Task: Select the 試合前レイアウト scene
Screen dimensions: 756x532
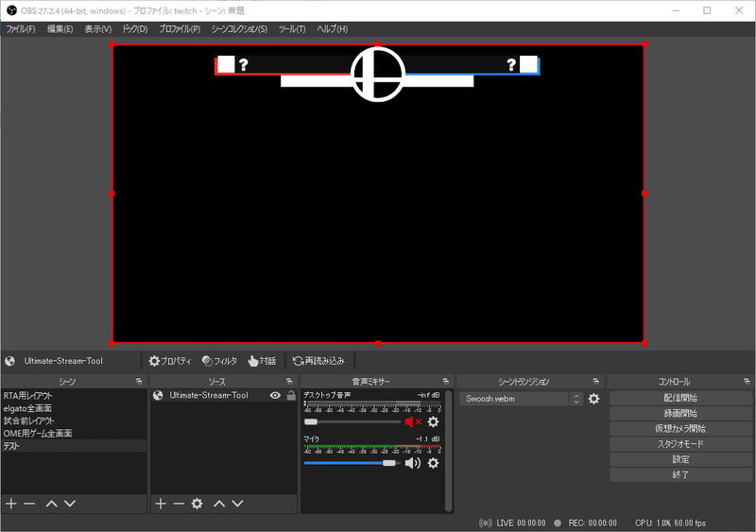Action: (x=74, y=420)
